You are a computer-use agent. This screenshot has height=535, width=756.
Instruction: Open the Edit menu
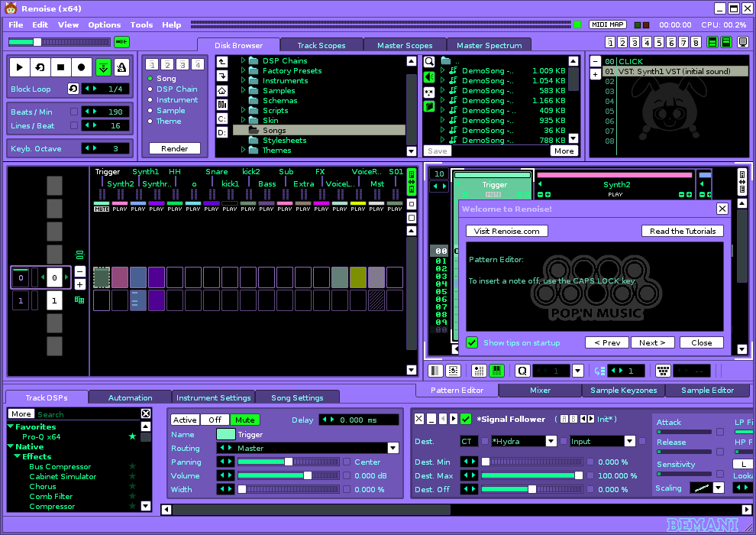point(40,24)
